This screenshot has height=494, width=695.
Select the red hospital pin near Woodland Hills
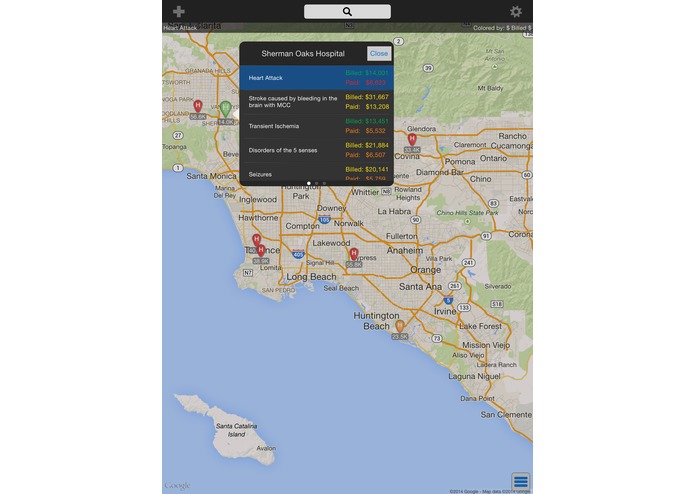pyautogui.click(x=198, y=106)
